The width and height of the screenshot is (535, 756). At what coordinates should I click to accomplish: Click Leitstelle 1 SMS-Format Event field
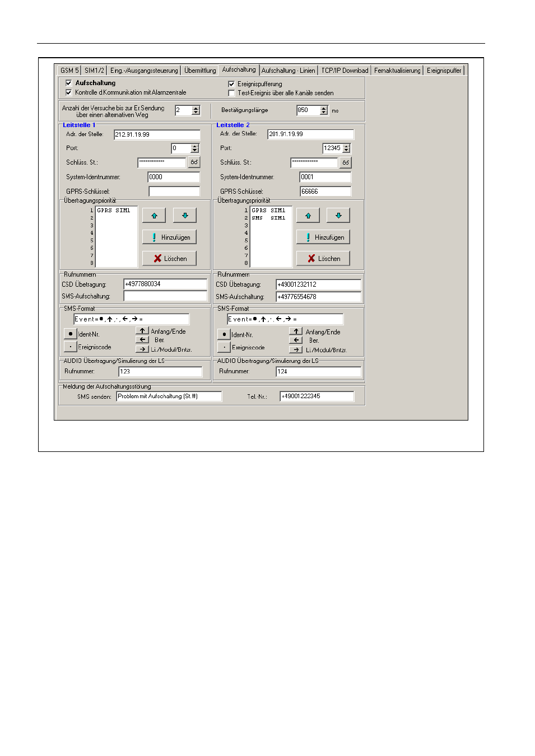(x=132, y=319)
